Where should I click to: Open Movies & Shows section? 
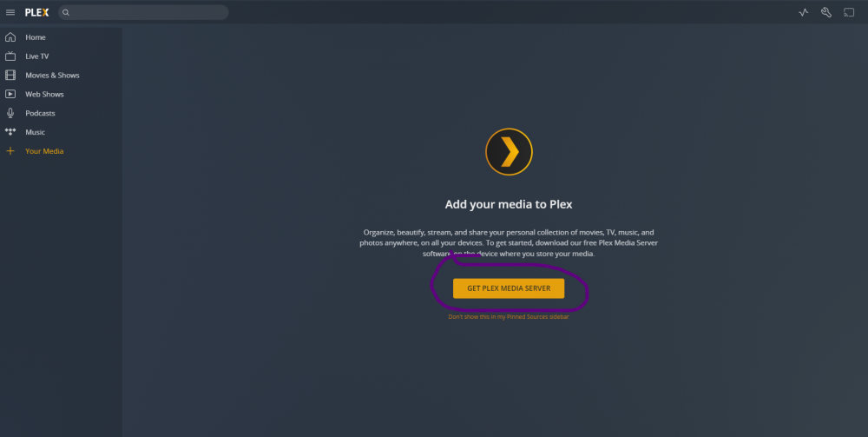click(53, 75)
